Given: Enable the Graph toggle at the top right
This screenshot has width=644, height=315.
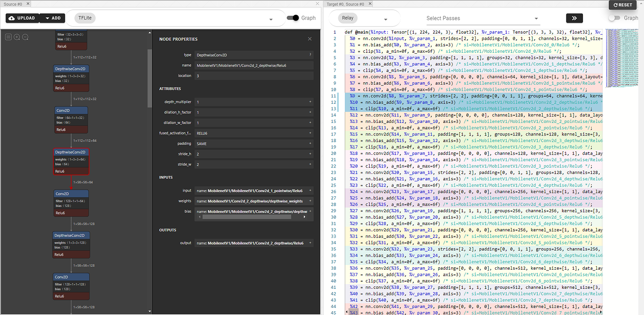Looking at the screenshot, I should click(613, 17).
